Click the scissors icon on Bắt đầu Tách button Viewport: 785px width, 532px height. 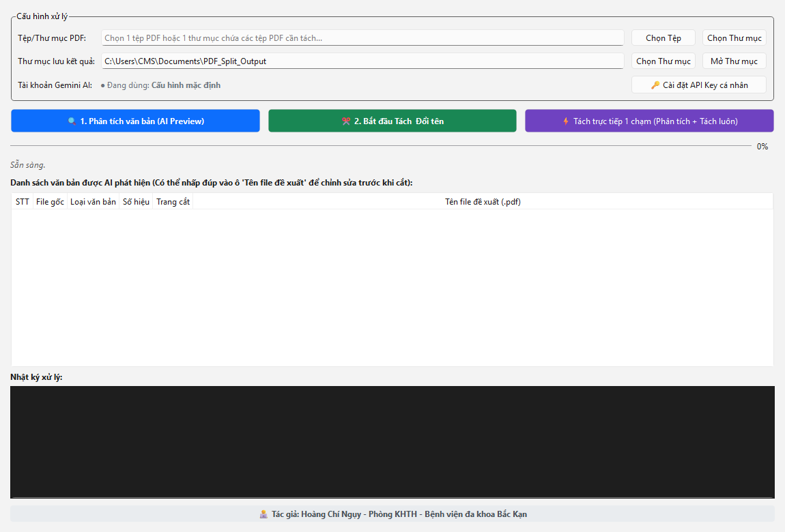pos(346,121)
